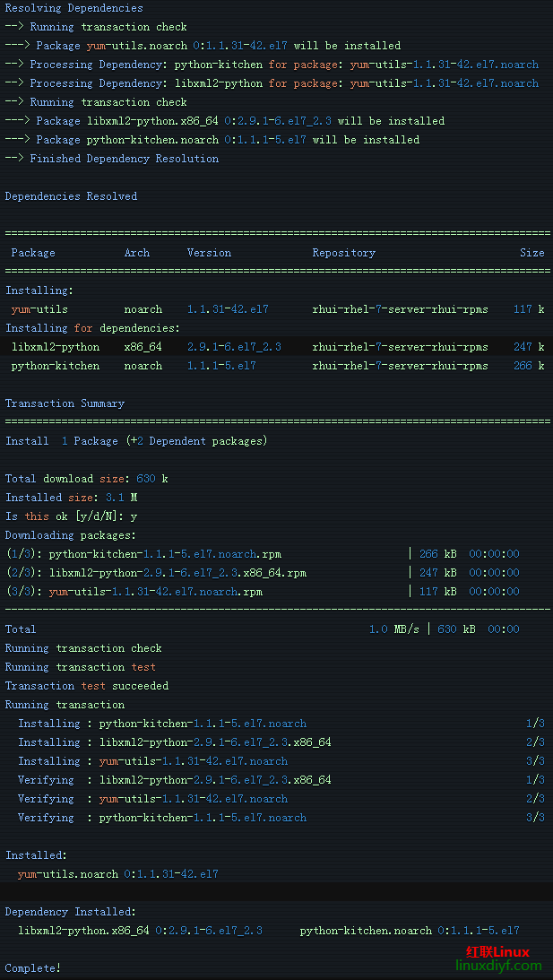
Task: Click the "Installed size: 3.1 M" line
Action: coord(71,498)
